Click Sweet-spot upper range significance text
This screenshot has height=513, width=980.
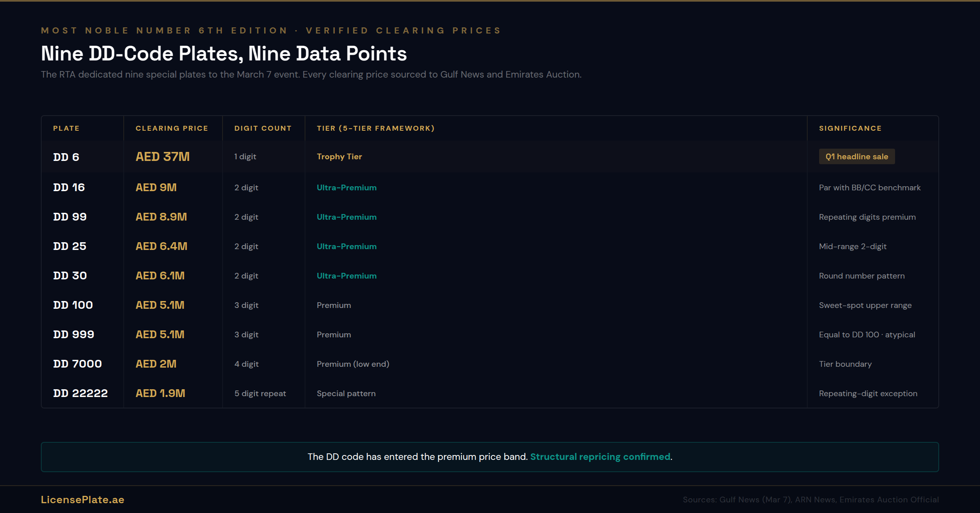pyautogui.click(x=865, y=305)
